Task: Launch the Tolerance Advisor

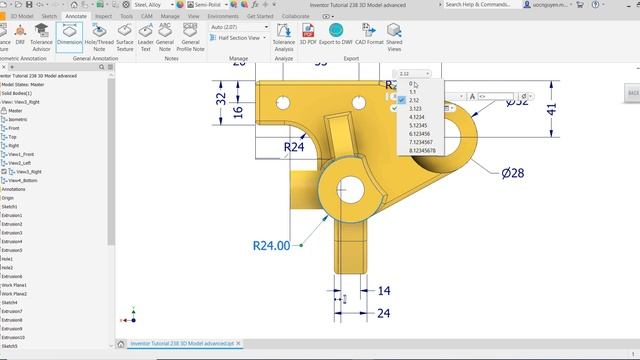Action: 41,37
